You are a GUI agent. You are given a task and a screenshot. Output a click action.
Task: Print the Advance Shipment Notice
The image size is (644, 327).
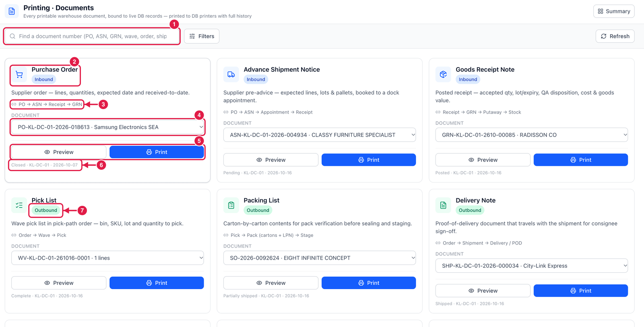pyautogui.click(x=369, y=160)
